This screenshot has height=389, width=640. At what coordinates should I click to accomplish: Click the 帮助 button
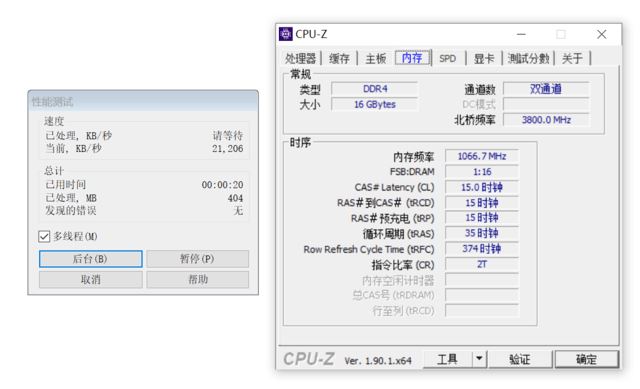pos(198,280)
